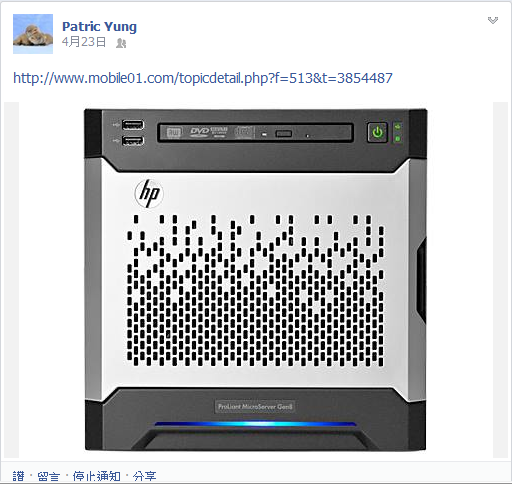Click the friends audience icon beside the date
Screen dimensions: 512x484
tap(121, 43)
